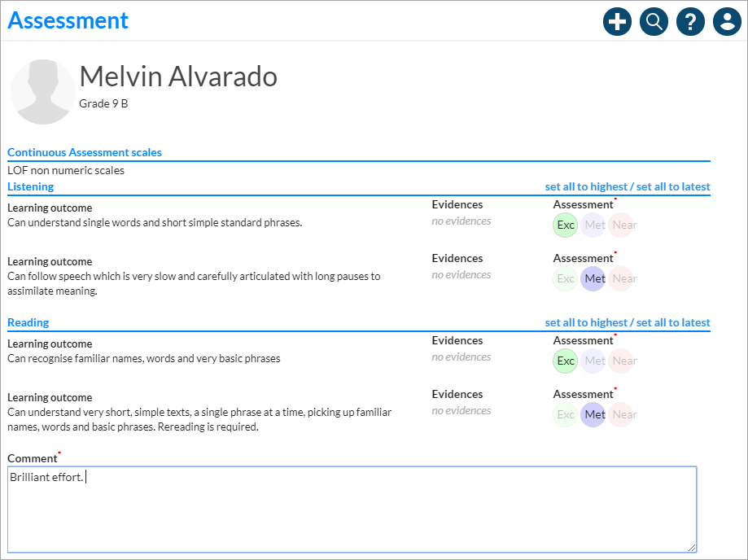This screenshot has width=748, height=560.
Task: Open search via magnifier icon
Action: click(654, 21)
